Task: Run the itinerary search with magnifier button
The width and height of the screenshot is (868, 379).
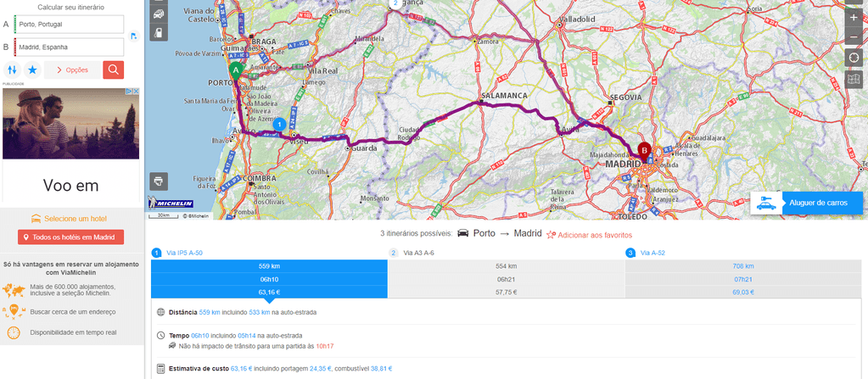Action: coord(114,70)
